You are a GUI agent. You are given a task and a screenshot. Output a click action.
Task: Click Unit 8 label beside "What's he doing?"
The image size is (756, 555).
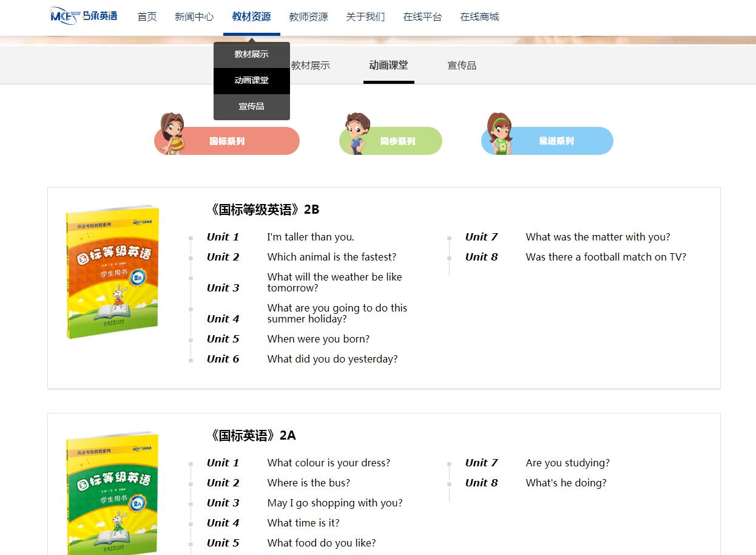pyautogui.click(x=482, y=483)
